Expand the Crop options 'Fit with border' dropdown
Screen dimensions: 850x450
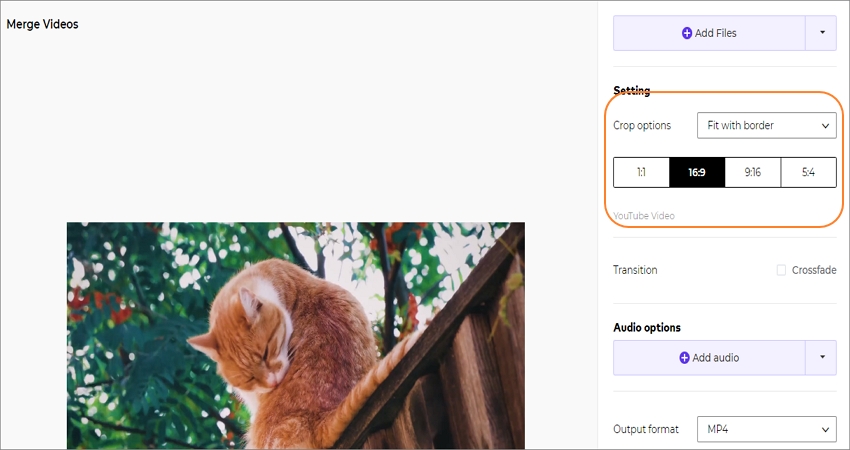(767, 125)
